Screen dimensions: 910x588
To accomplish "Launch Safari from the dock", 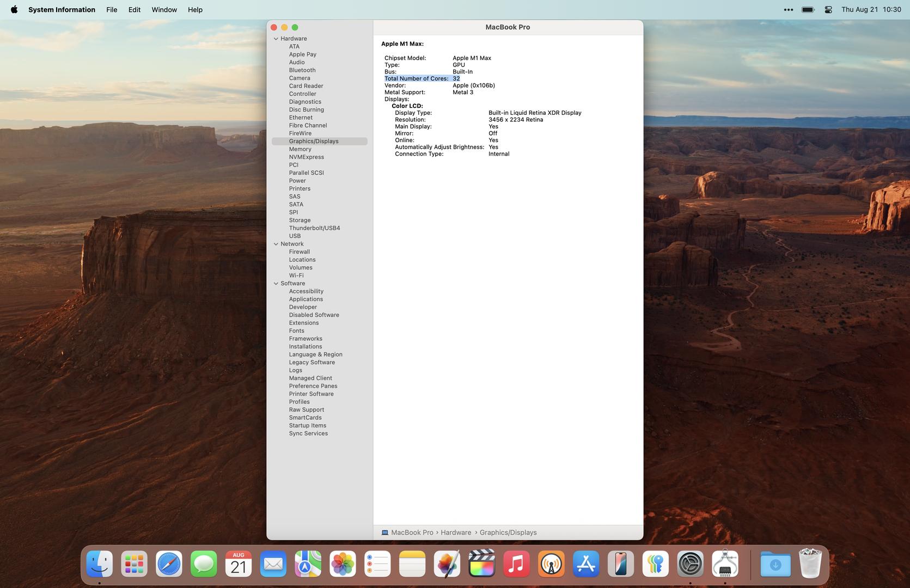I will [169, 564].
